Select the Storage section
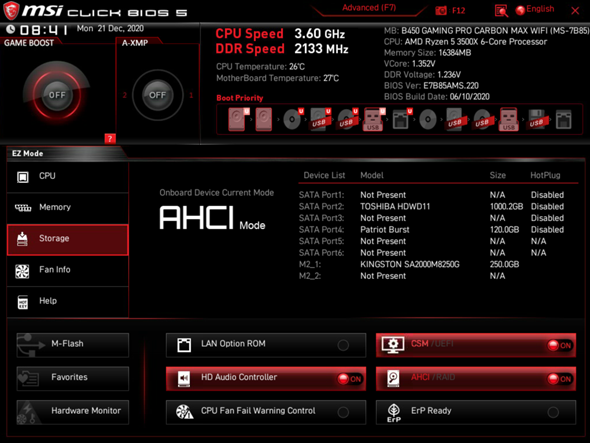Viewport: 590px width, 443px height. [x=68, y=239]
